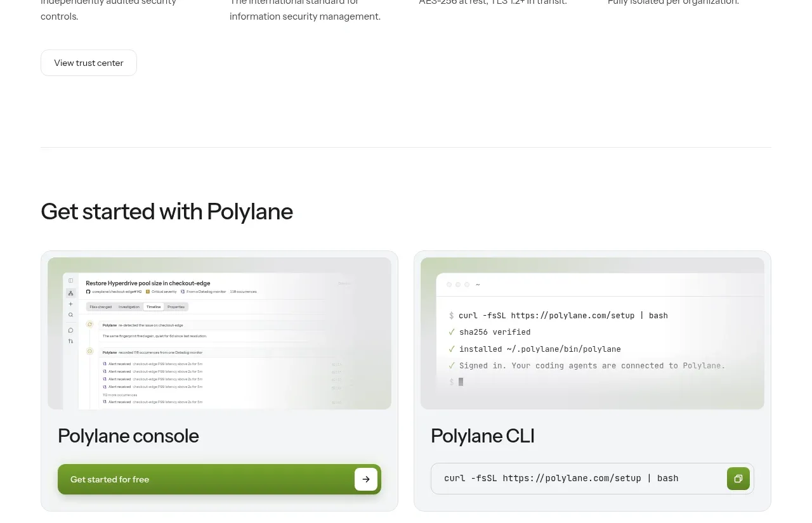Click the From a Datadog monitor label
This screenshot has width=812, height=523.
pyautogui.click(x=206, y=292)
